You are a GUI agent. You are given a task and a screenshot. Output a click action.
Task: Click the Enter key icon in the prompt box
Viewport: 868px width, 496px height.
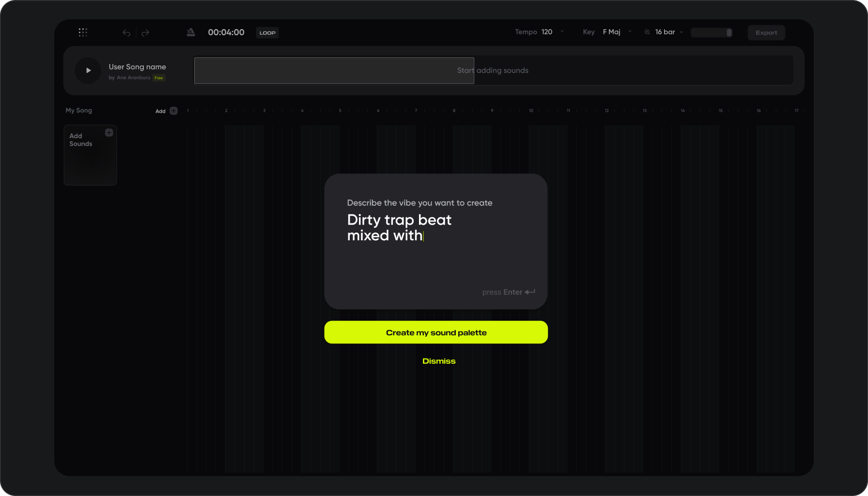pyautogui.click(x=530, y=292)
